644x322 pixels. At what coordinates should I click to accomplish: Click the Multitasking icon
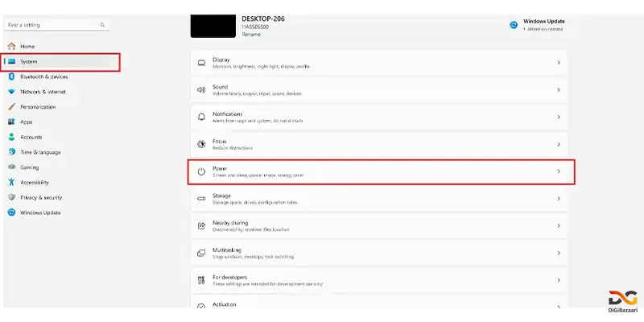click(201, 253)
